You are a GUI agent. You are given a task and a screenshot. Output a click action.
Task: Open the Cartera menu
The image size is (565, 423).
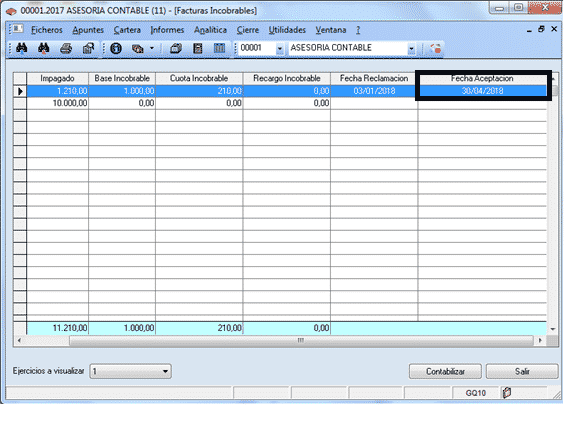click(127, 30)
